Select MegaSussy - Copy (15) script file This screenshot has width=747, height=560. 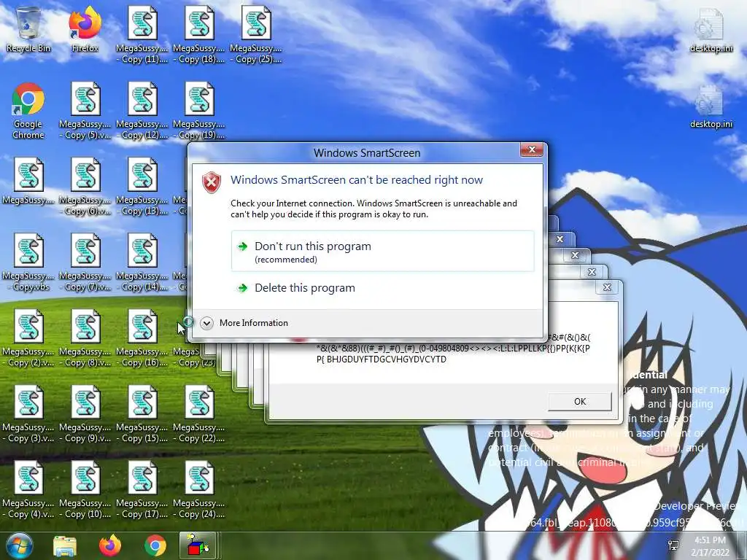[x=142, y=413]
